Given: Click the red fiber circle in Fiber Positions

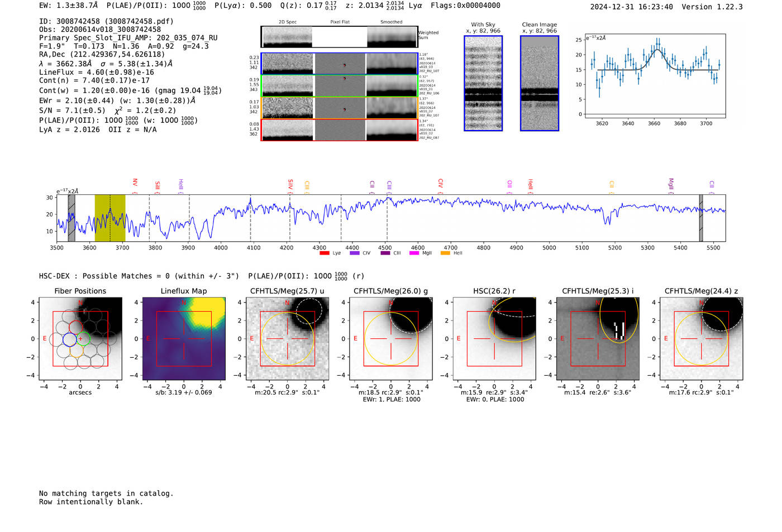Looking at the screenshot, I should point(77,327).
